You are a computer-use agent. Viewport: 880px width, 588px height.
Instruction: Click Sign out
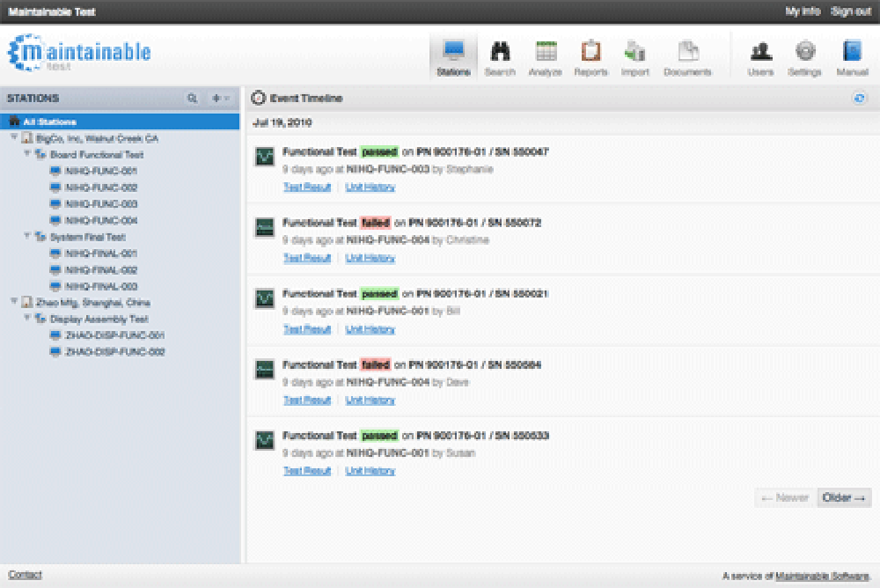coord(850,11)
